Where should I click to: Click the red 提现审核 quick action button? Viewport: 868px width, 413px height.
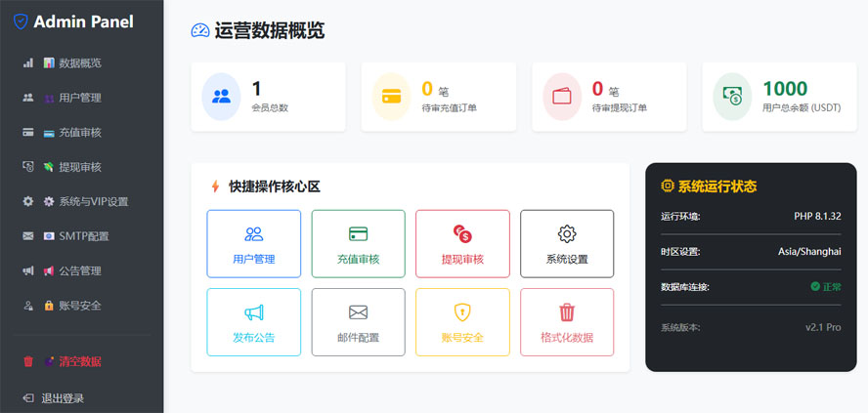point(462,244)
